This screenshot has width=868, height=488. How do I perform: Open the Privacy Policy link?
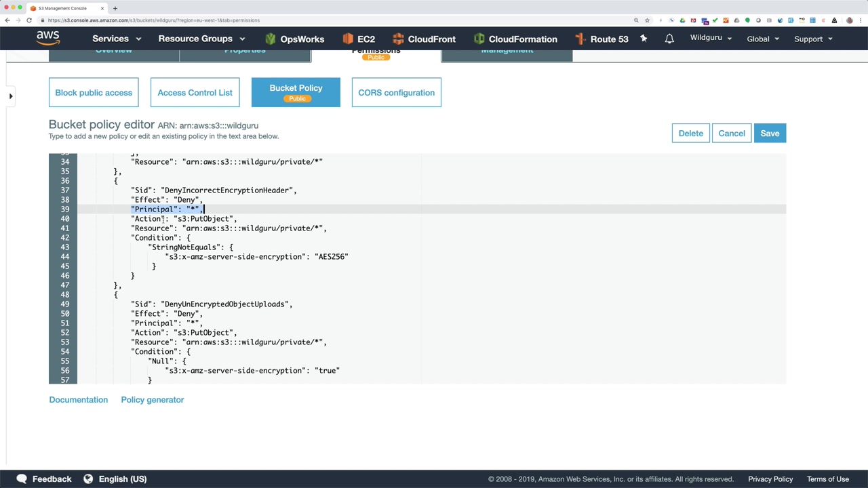click(x=770, y=479)
